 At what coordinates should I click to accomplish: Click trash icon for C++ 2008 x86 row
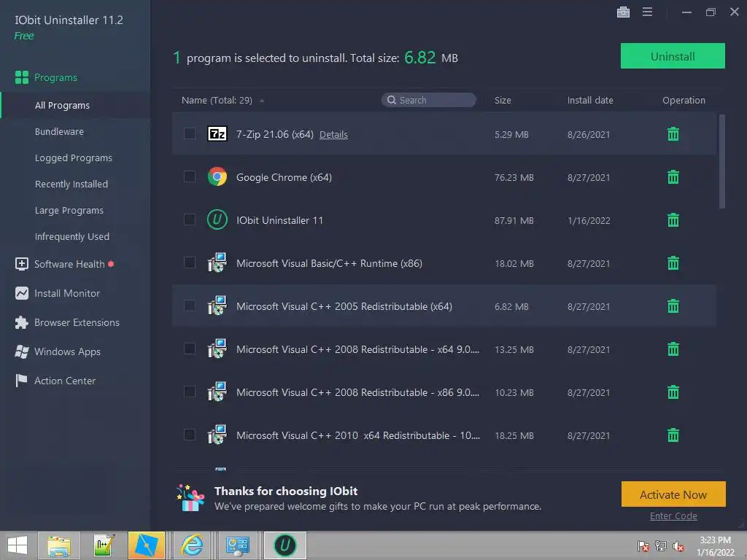673,392
